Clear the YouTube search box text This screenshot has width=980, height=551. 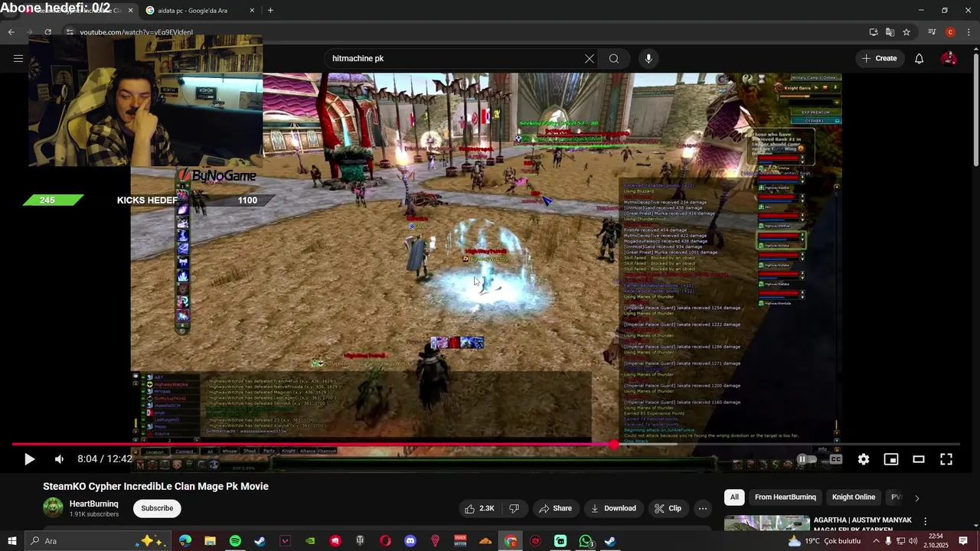pyautogui.click(x=590, y=58)
